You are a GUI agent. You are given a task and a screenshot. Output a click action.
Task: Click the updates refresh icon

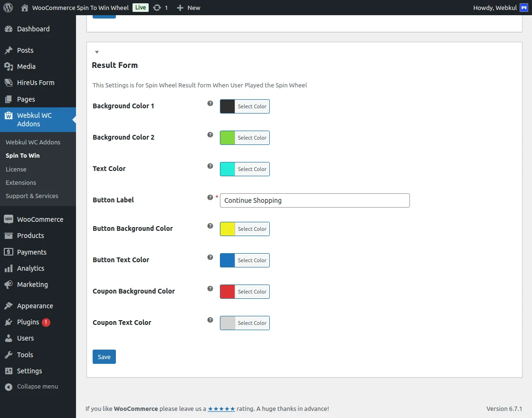[157, 8]
